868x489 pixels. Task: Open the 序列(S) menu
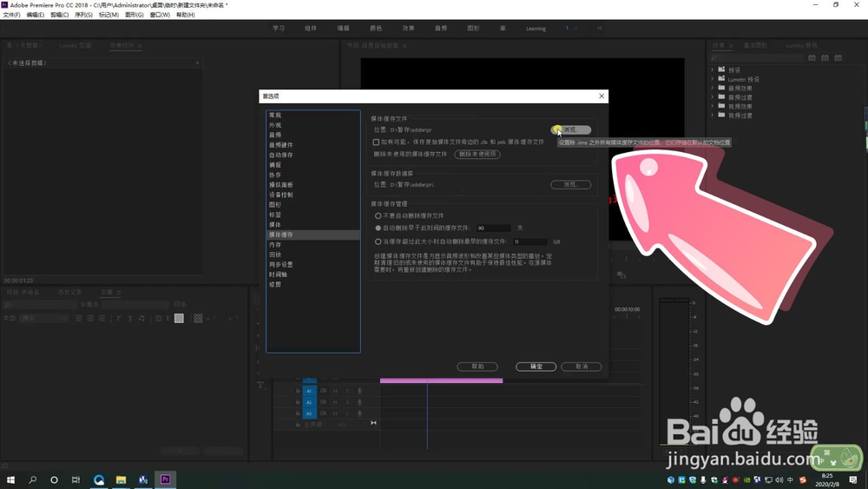83,15
